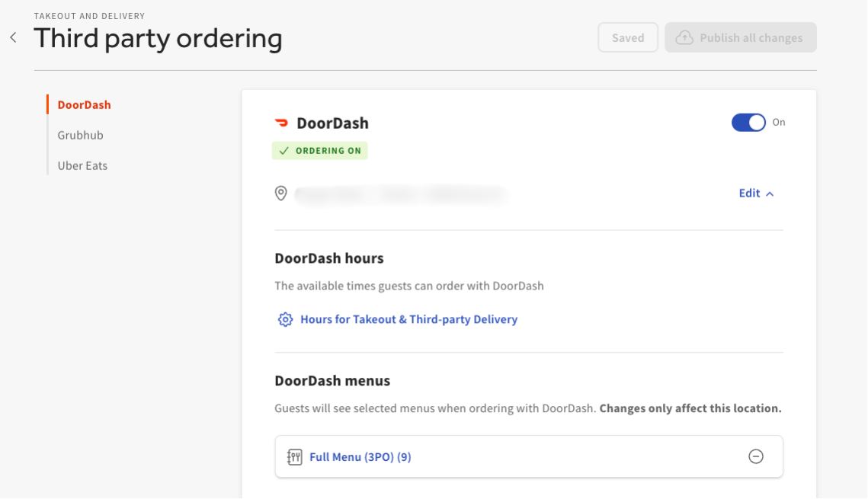
Task: Click the menu icon beside Full Menu (3PO)
Action: click(293, 456)
